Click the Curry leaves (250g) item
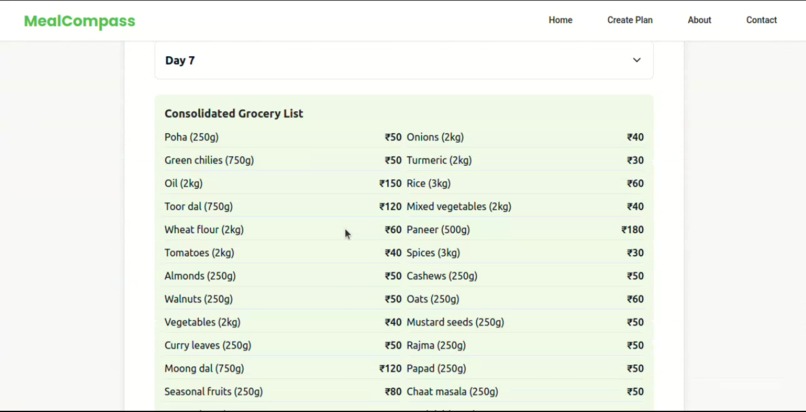806x412 pixels. click(208, 345)
